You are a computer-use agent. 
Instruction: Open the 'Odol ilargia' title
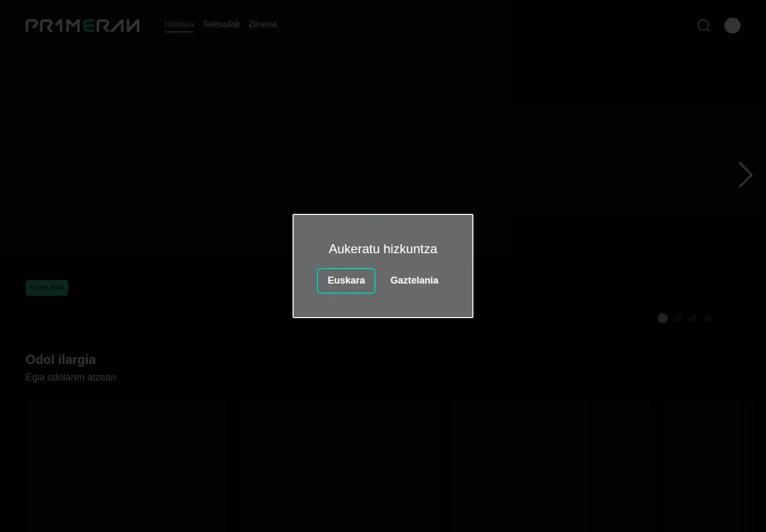point(61,360)
